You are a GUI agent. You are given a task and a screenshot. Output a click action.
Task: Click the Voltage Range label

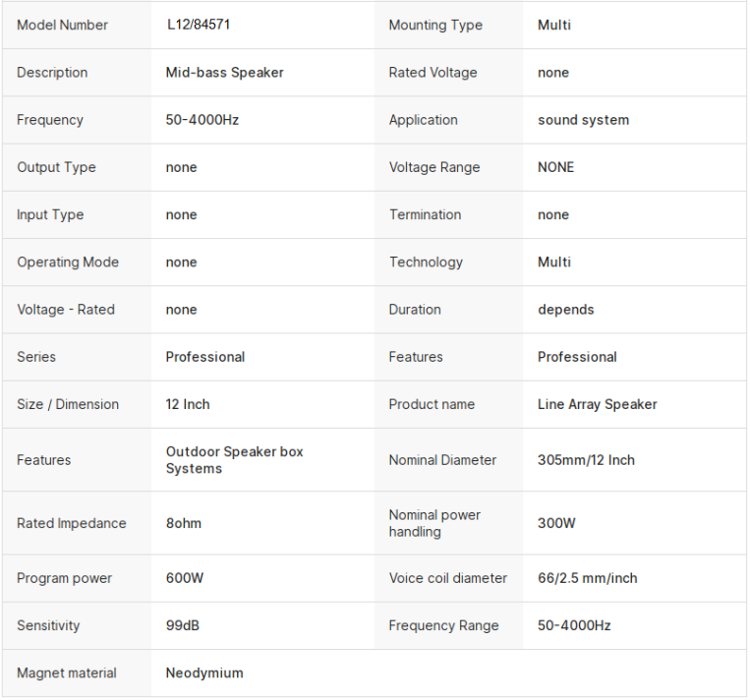coord(434,167)
